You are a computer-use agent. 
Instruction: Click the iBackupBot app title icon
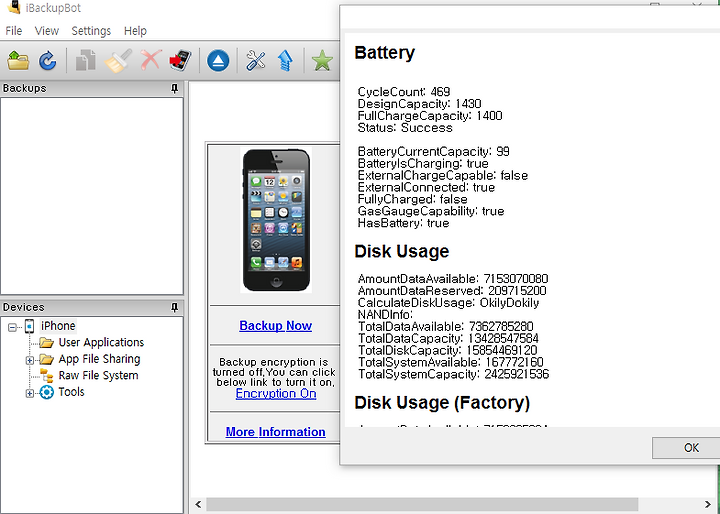(x=14, y=7)
